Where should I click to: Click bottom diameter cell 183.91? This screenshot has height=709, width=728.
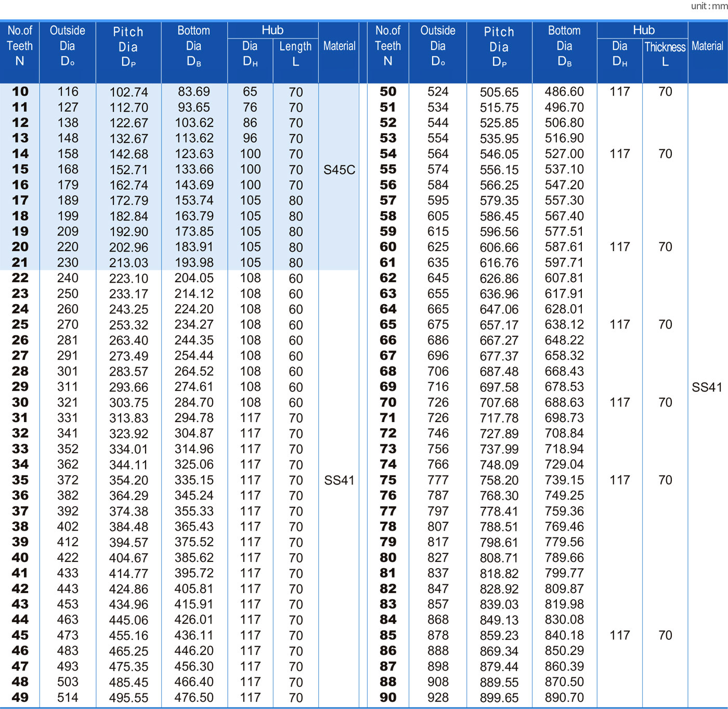point(194,246)
